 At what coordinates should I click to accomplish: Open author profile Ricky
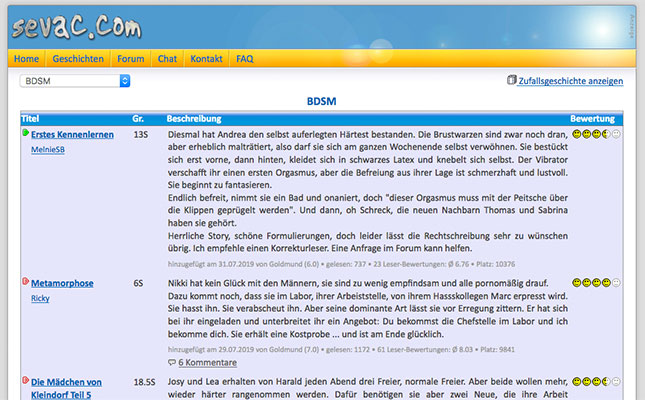click(40, 299)
